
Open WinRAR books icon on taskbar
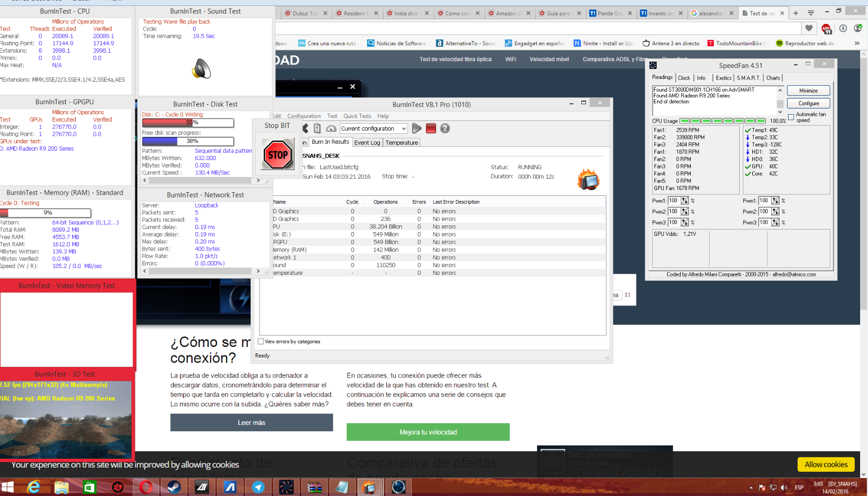[x=314, y=487]
